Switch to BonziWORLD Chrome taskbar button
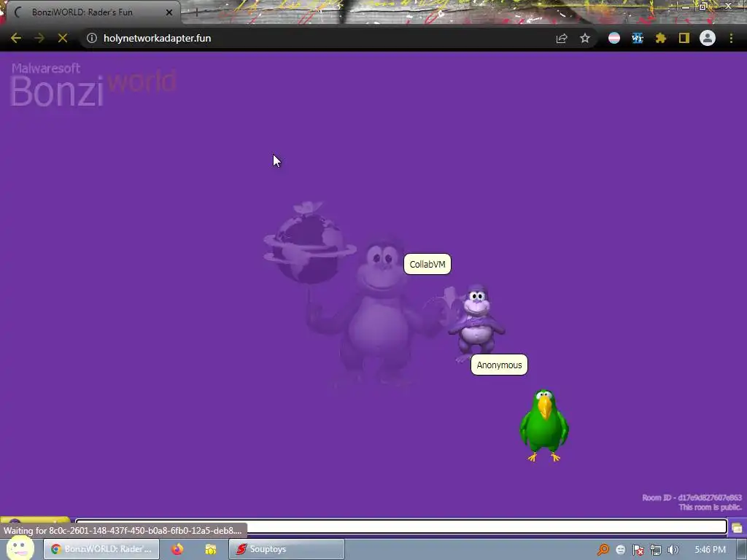747x560 pixels. tap(101, 549)
